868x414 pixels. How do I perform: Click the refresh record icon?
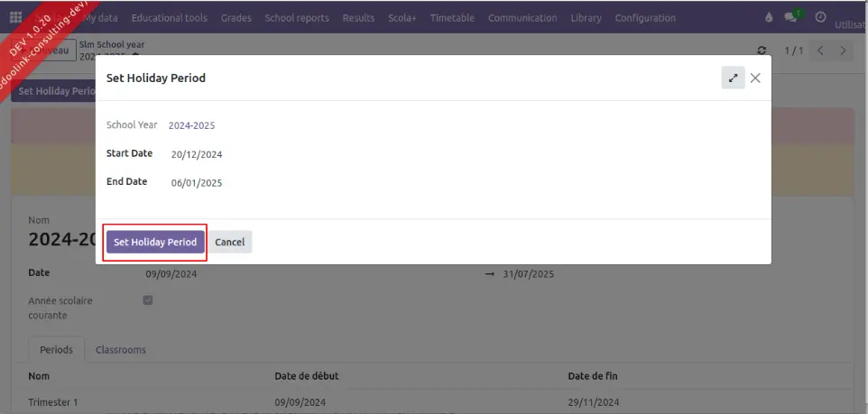(x=762, y=51)
